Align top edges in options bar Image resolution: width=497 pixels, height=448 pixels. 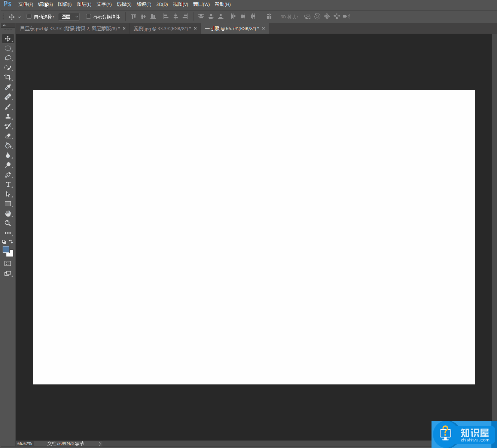(134, 16)
